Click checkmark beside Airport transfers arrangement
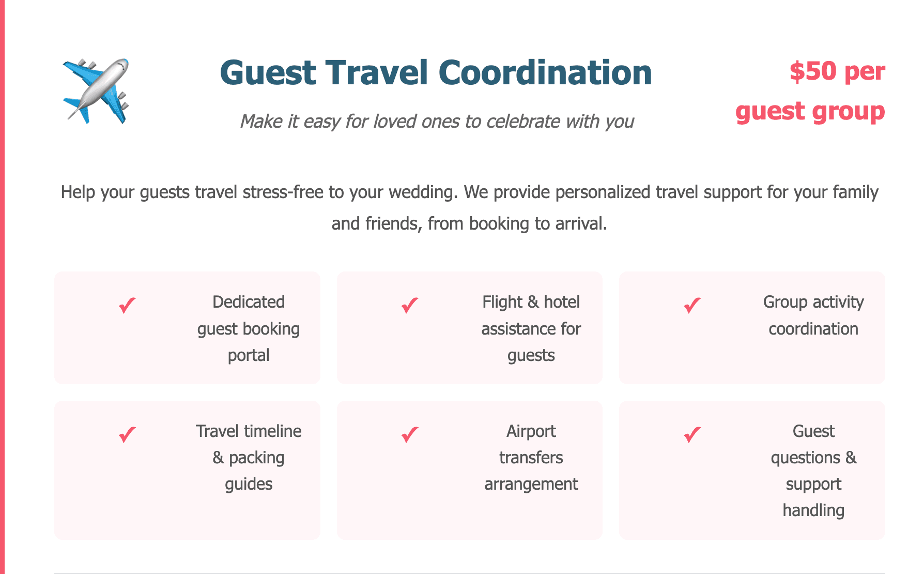 tap(410, 434)
